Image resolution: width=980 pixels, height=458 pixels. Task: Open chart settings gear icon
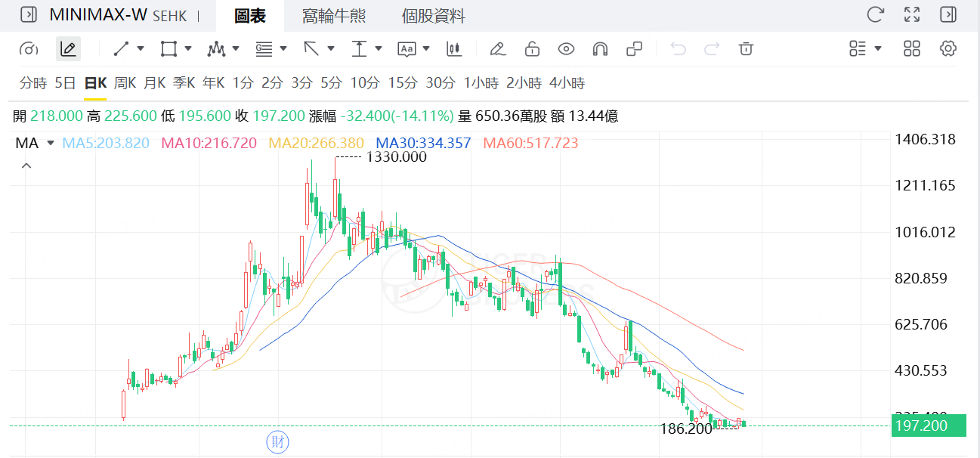948,49
